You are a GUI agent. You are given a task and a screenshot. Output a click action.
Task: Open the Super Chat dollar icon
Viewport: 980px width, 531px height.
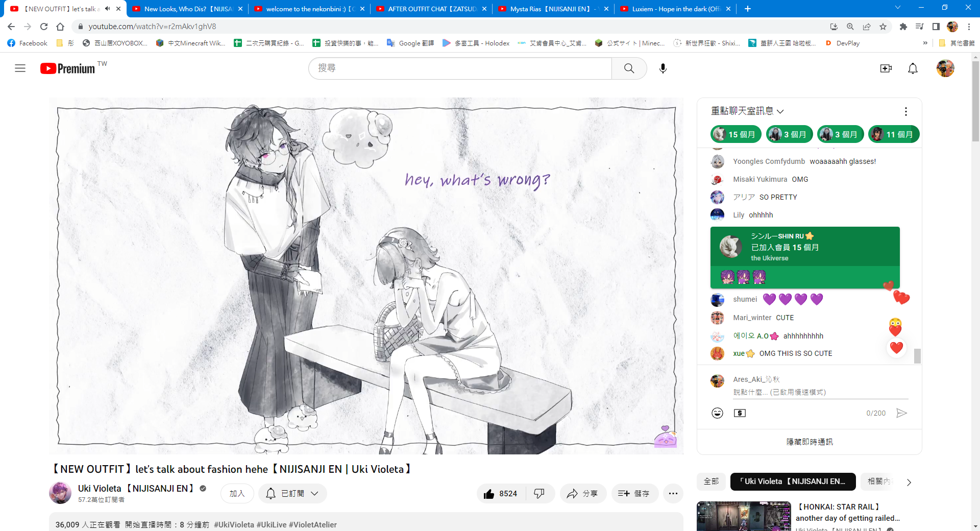[740, 413]
